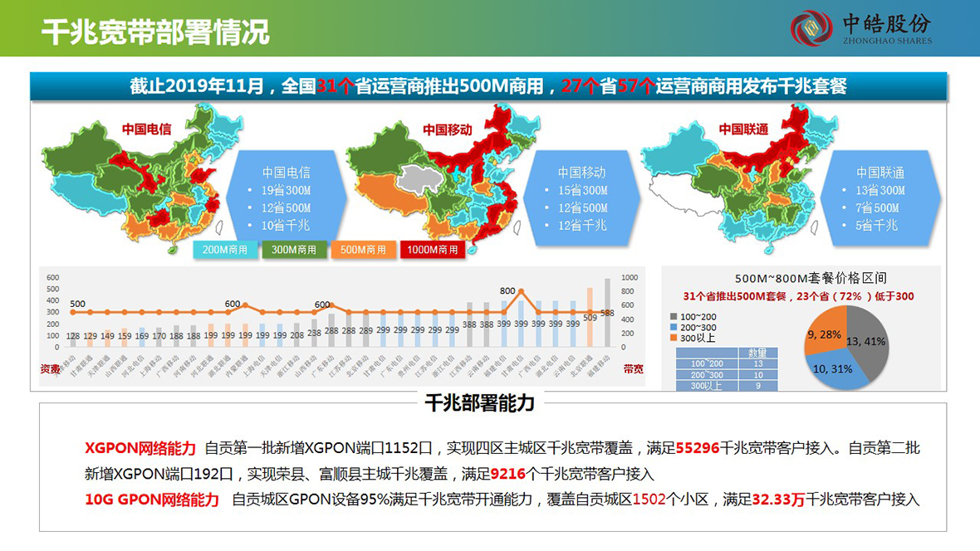Click the red 1000M商用 legend swatch
980x551 pixels.
click(x=433, y=250)
